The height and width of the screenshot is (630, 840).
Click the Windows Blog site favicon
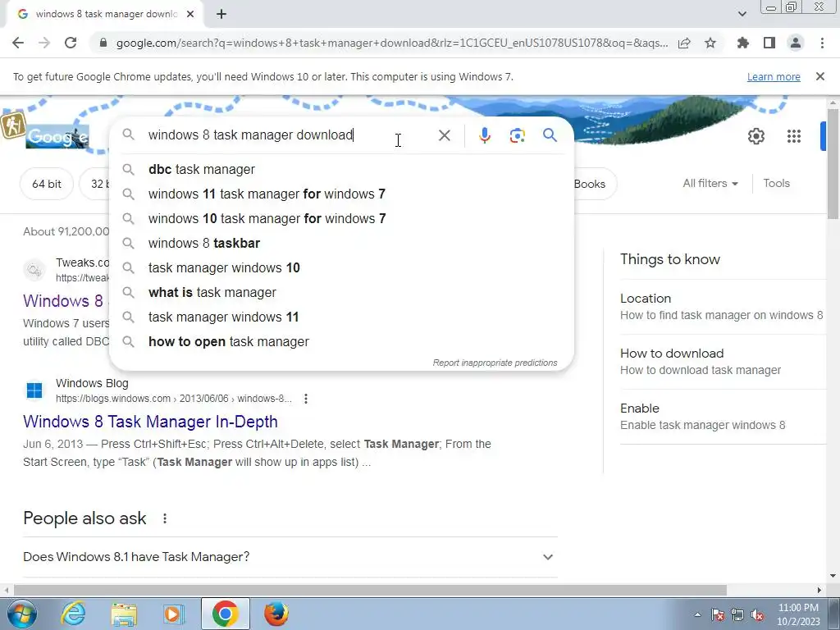pyautogui.click(x=34, y=390)
